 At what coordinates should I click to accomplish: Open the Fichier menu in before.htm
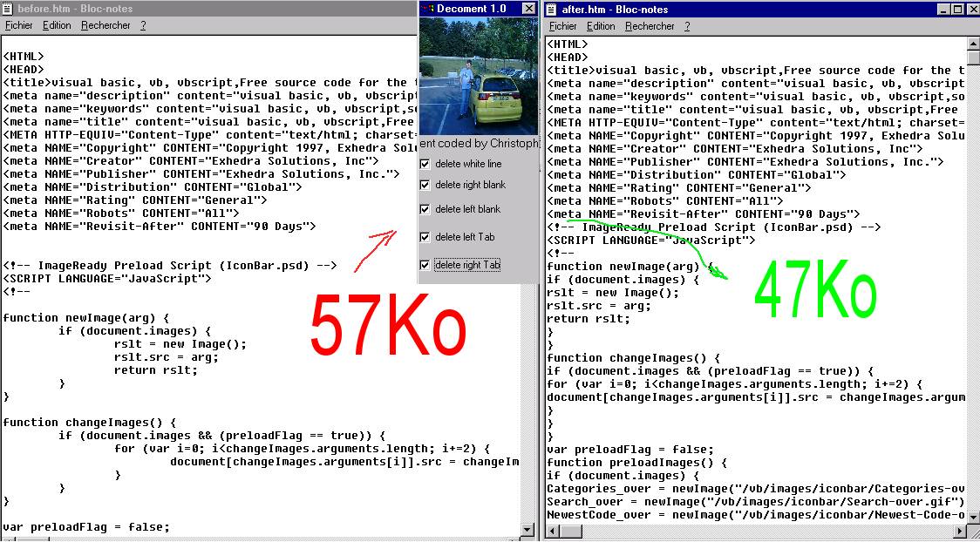(18, 25)
